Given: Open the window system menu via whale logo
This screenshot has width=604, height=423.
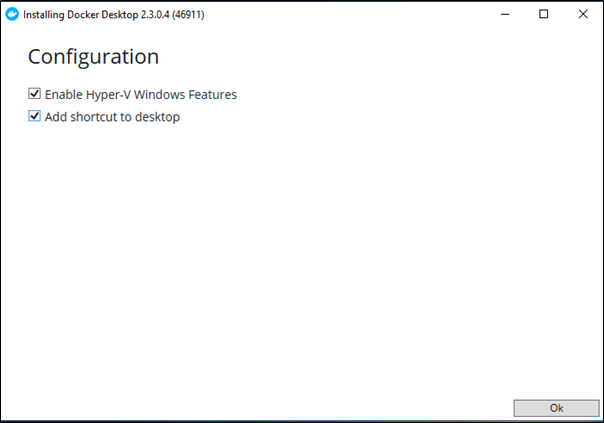Looking at the screenshot, I should tap(12, 15).
